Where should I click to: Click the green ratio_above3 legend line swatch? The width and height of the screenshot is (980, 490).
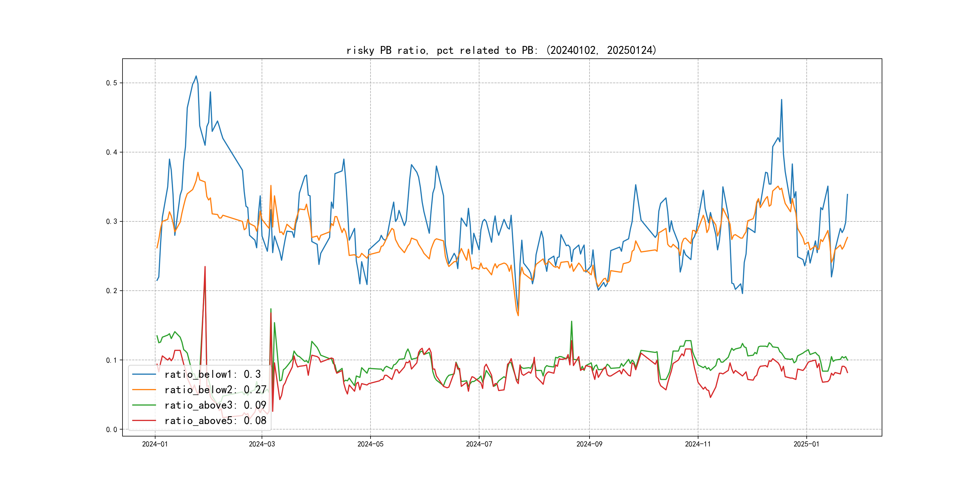point(144,405)
